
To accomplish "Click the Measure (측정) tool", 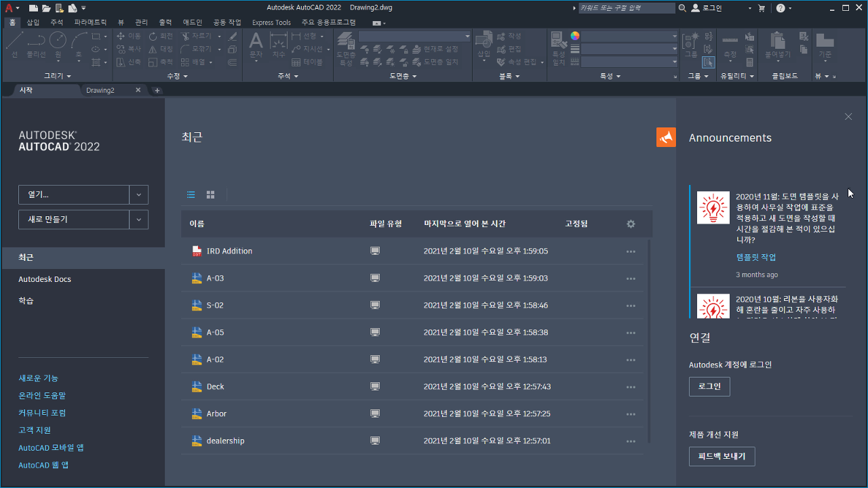I will click(x=730, y=45).
